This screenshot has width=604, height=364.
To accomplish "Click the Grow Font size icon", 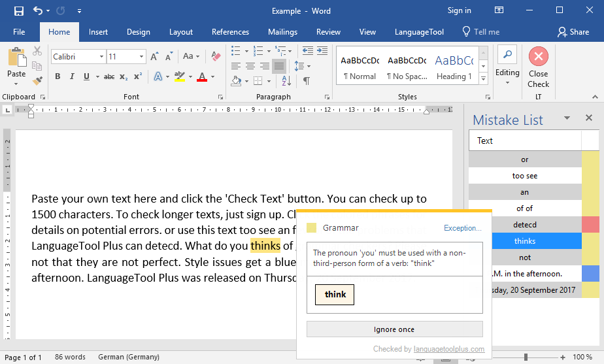I will pos(155,57).
